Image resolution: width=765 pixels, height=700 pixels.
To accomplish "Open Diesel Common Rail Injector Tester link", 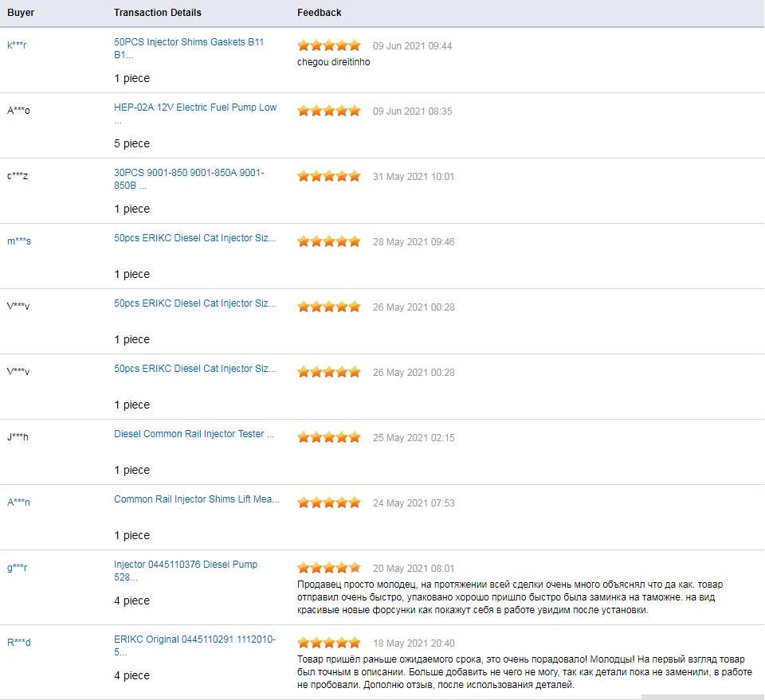I will pyautogui.click(x=194, y=434).
